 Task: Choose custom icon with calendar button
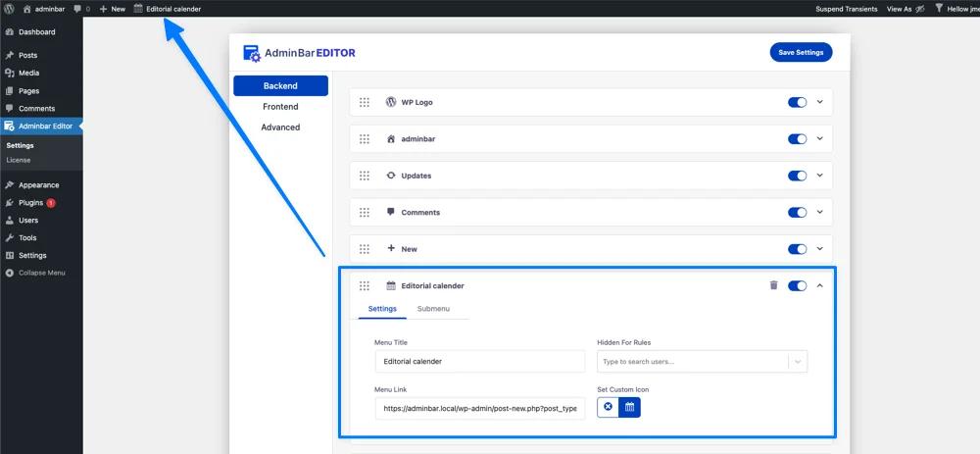[x=629, y=407]
